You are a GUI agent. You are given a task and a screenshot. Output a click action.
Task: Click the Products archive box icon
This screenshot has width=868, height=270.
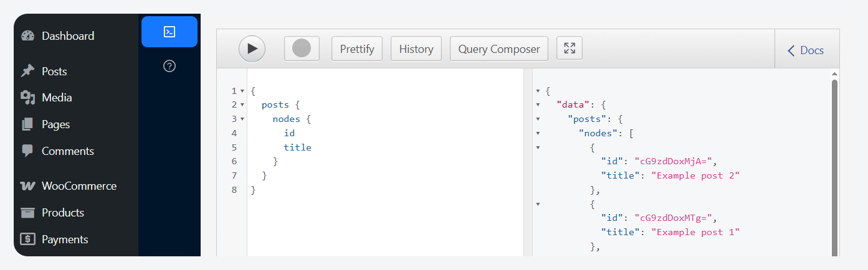tap(27, 213)
